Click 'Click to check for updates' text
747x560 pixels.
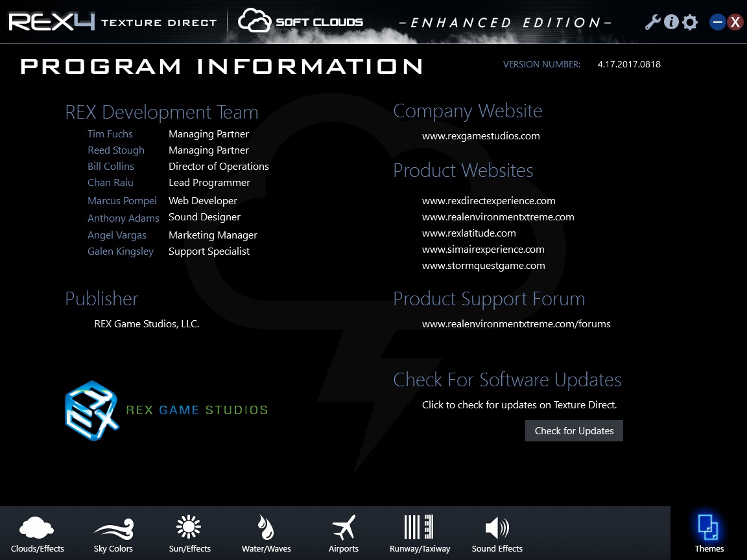point(519,404)
